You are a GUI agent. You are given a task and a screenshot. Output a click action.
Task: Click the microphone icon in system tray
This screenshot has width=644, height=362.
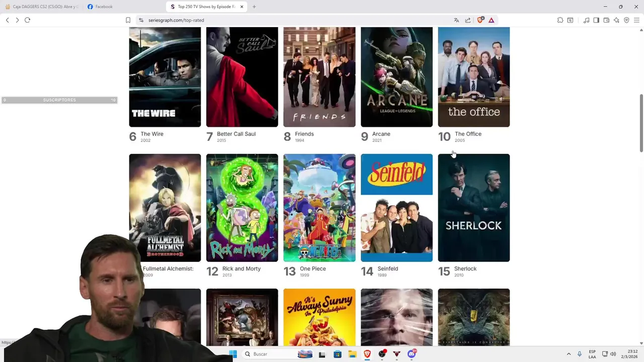580,354
